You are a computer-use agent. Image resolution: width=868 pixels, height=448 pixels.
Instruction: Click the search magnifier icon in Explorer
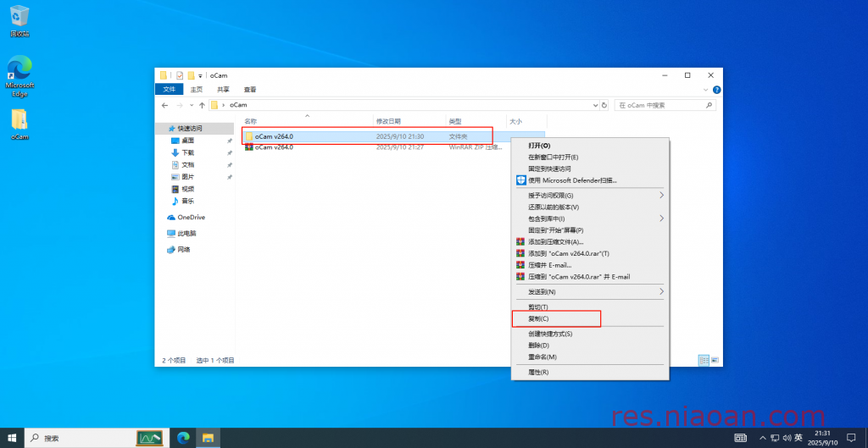709,105
